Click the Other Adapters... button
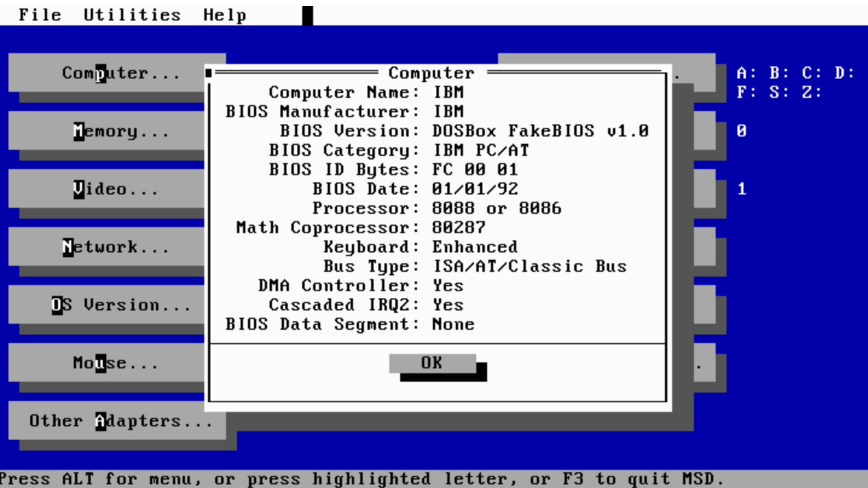This screenshot has width=868, height=488. tap(117, 421)
